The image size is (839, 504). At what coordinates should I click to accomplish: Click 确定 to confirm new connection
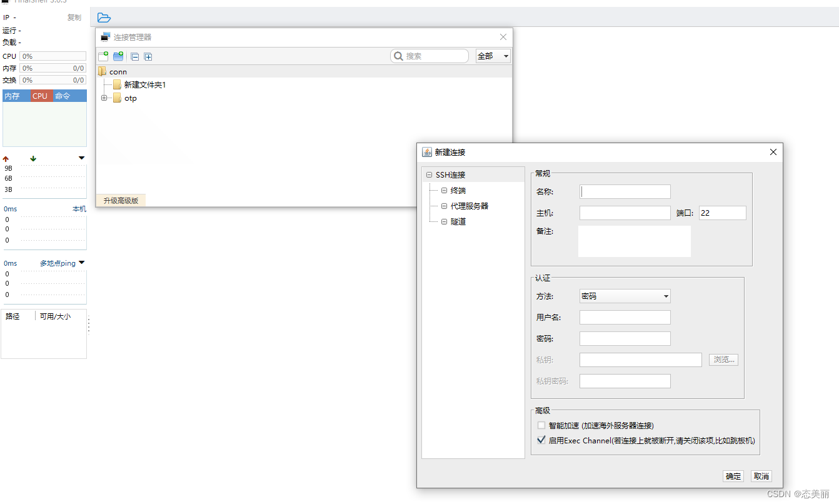pos(733,476)
